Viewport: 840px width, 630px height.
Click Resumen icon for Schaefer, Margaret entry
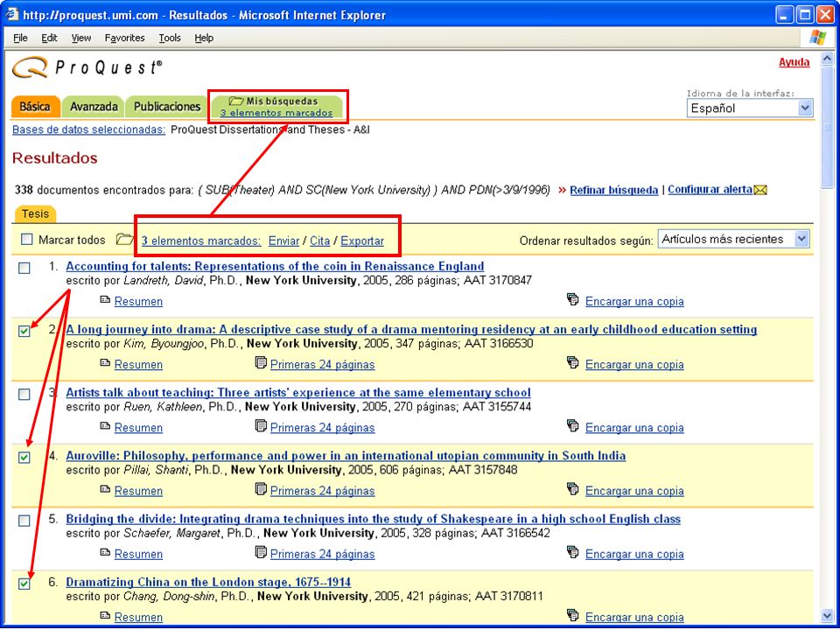[105, 553]
